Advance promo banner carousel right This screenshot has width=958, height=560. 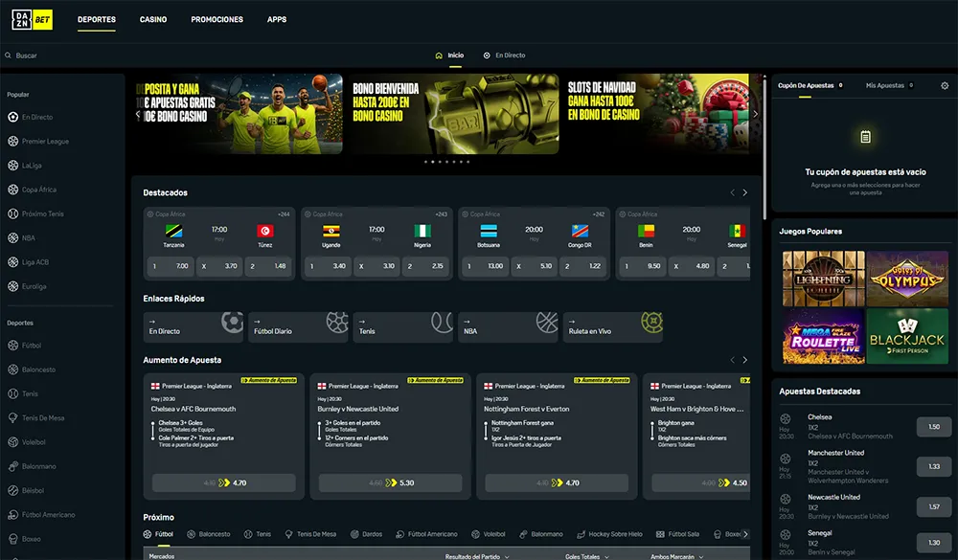point(755,114)
